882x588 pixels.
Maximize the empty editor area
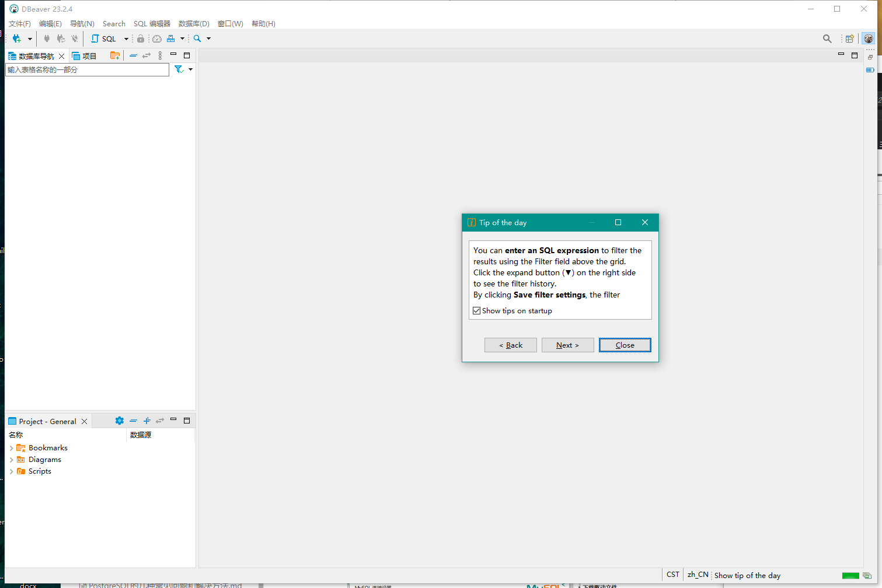pyautogui.click(x=855, y=55)
